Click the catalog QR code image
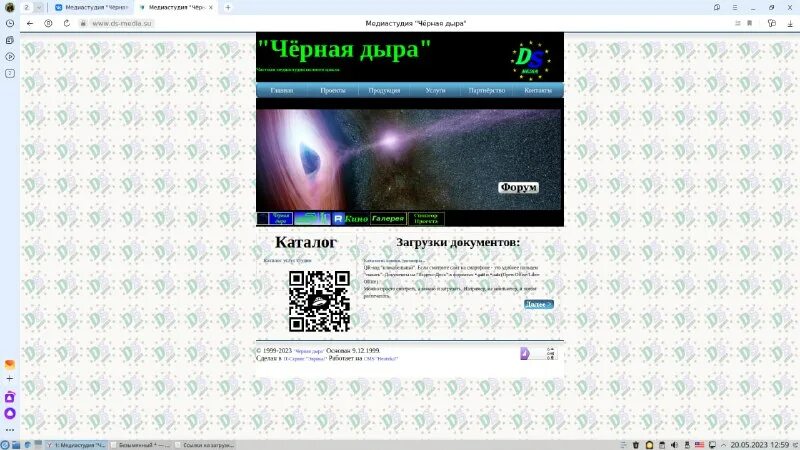 click(x=319, y=301)
